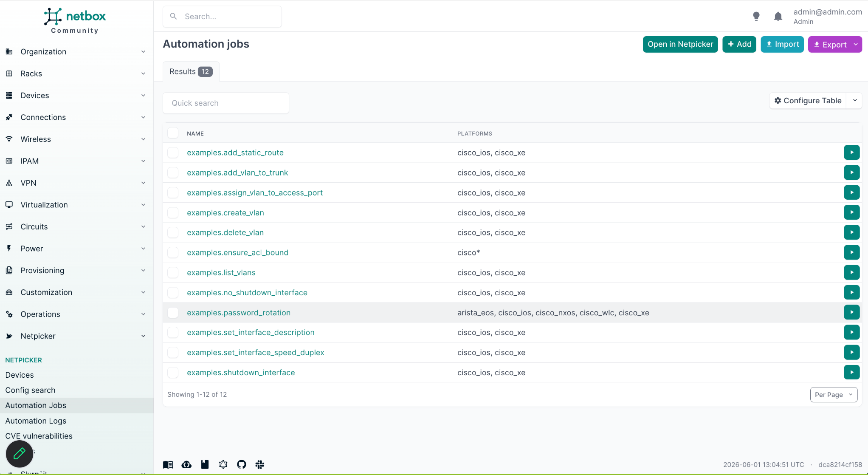Check the examples.password_rotation row checkbox
868x475 pixels.
coord(173,313)
